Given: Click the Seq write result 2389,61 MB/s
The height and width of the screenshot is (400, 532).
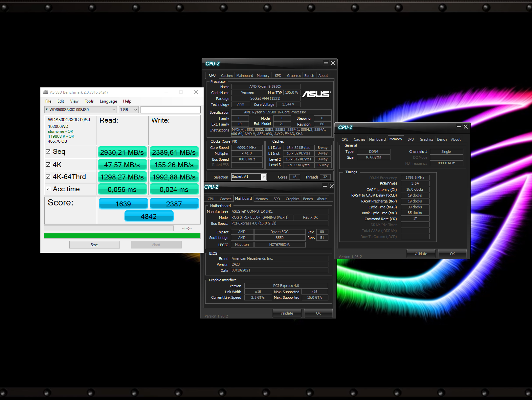Looking at the screenshot, I should pos(174,152).
